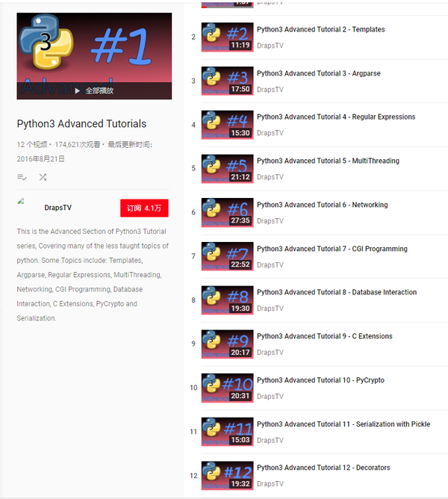Open the DrapsTV channel name link
Viewport: 448px width, 499px height.
[58, 208]
